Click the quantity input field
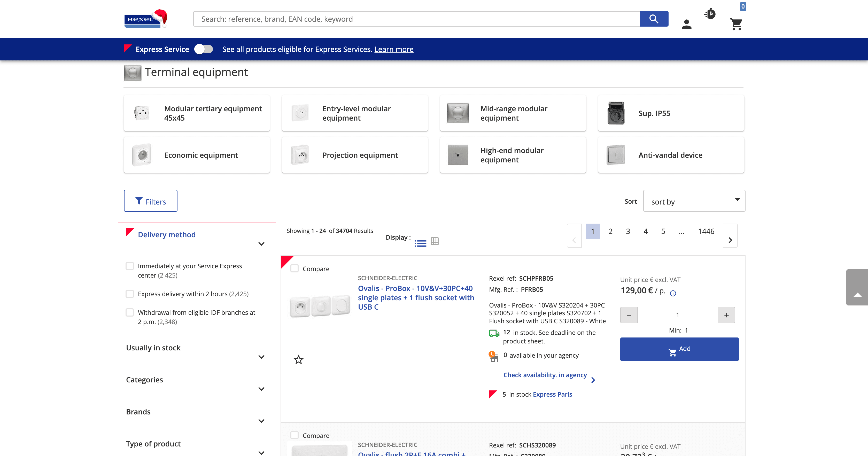 point(678,315)
